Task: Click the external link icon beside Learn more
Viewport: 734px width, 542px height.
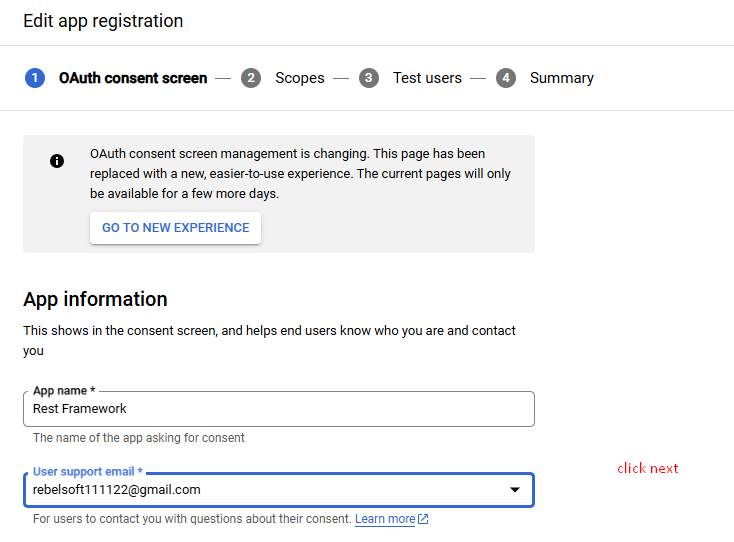Action: [x=423, y=519]
